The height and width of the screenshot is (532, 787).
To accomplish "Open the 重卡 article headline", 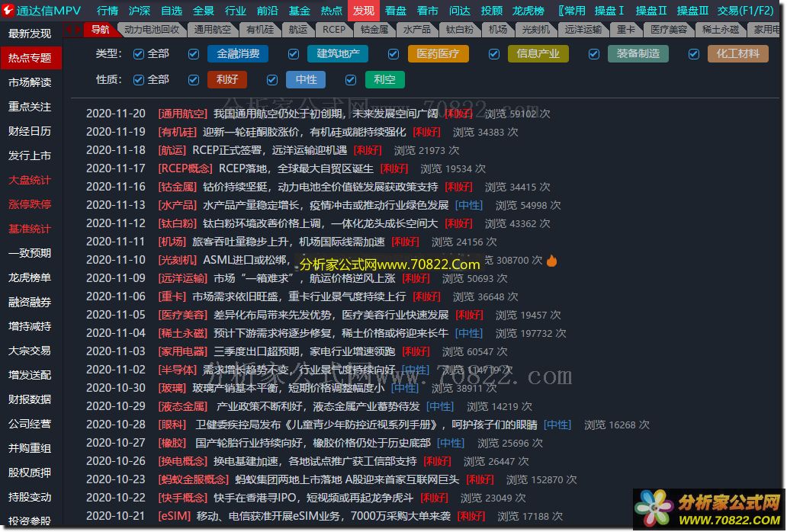I will coord(299,296).
